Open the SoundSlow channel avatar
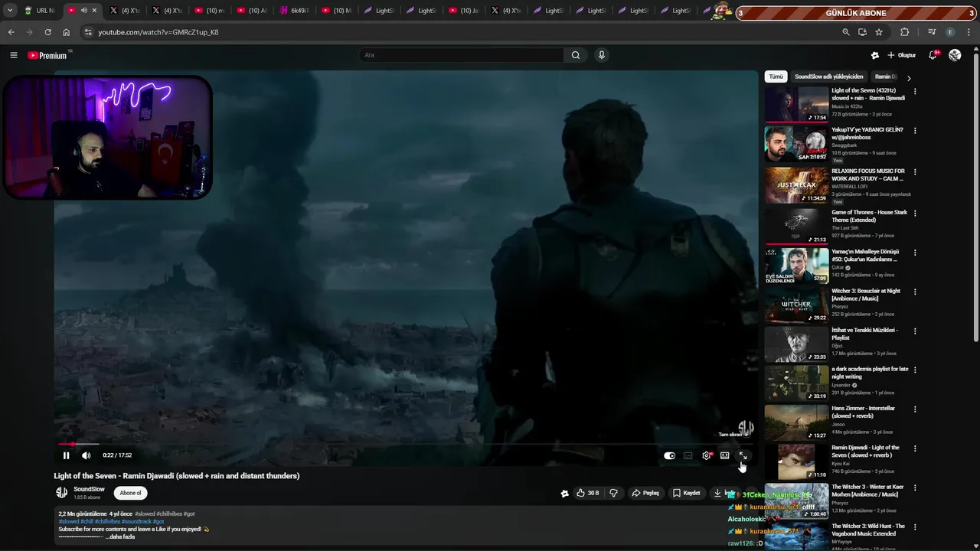This screenshot has width=980, height=551. click(61, 493)
